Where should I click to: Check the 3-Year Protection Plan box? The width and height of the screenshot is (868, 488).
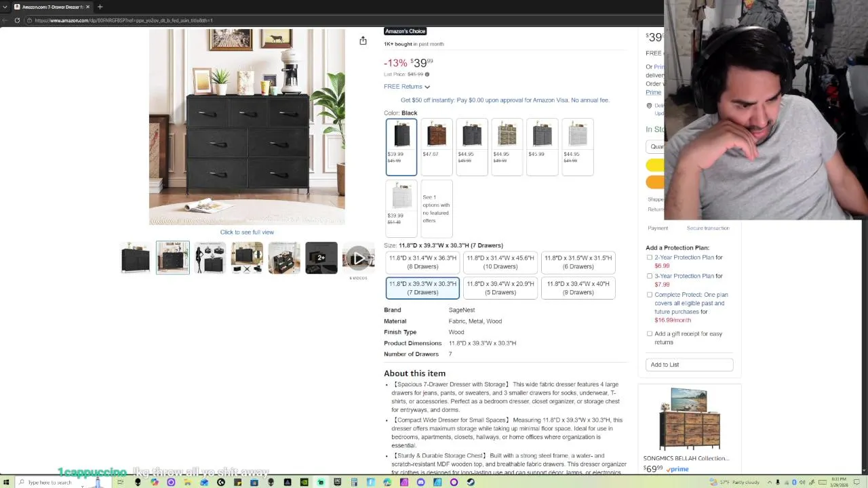pos(650,276)
